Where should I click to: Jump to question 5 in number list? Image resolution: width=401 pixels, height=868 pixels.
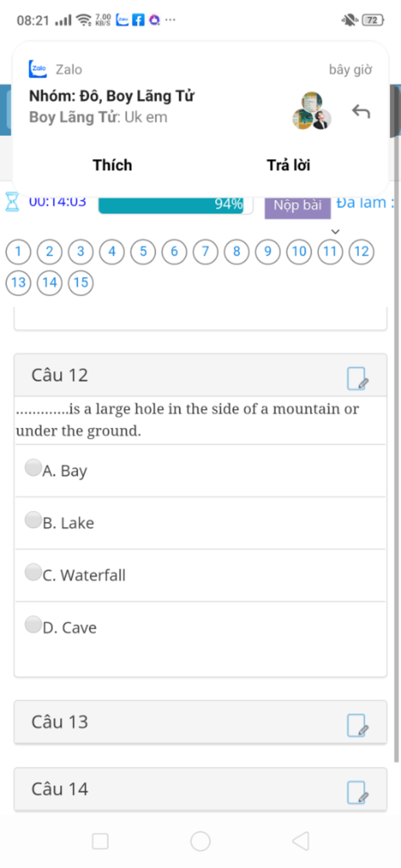pyautogui.click(x=143, y=251)
